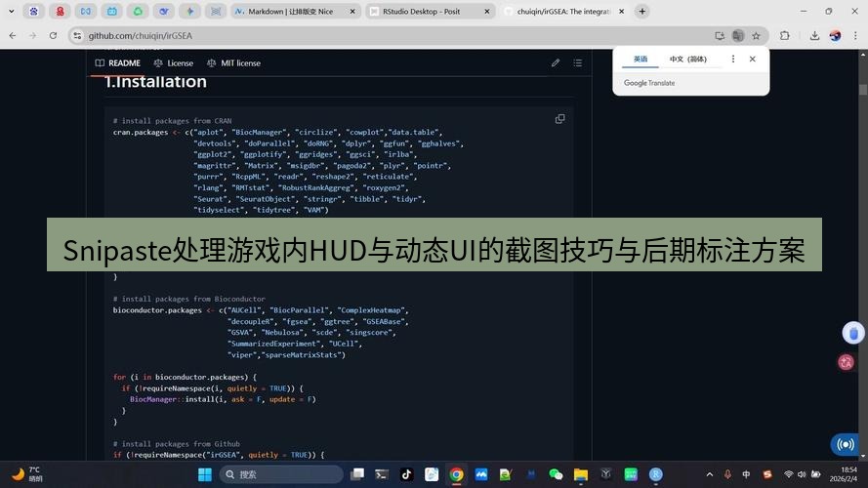Viewport: 868px width, 488px height.
Task: Open the volume tray icon
Action: [x=802, y=474]
